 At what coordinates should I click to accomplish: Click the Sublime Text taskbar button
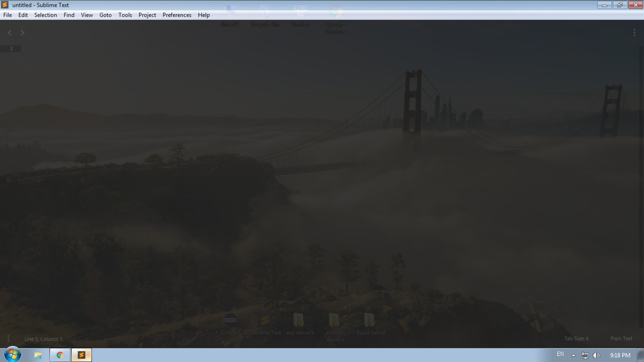[82, 355]
